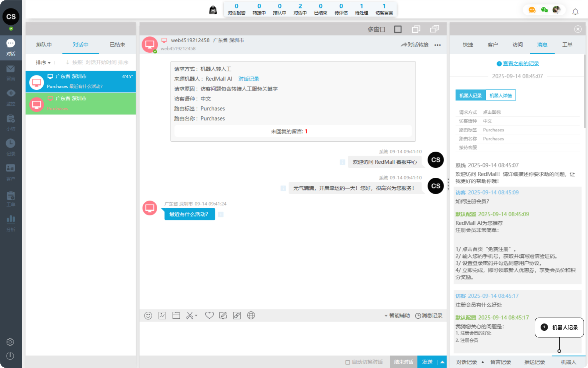Switch to the 已结束 tab

(x=117, y=45)
